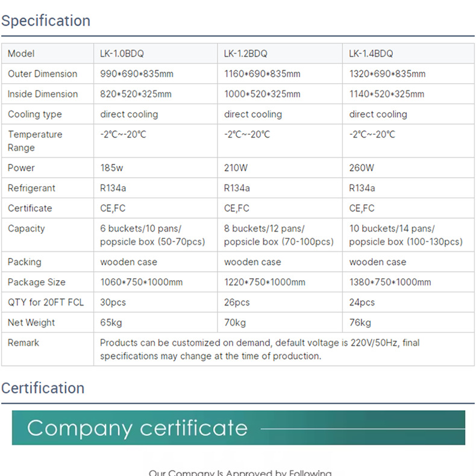
Task: Click the Remark row label
Action: coord(23,343)
